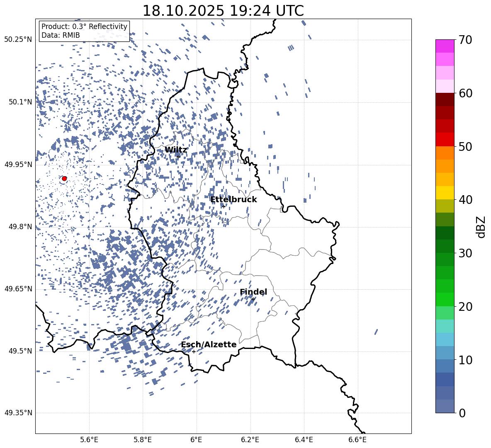The width and height of the screenshot is (491, 448).
Task: Click the colorbar tick value 40
Action: pos(465,200)
